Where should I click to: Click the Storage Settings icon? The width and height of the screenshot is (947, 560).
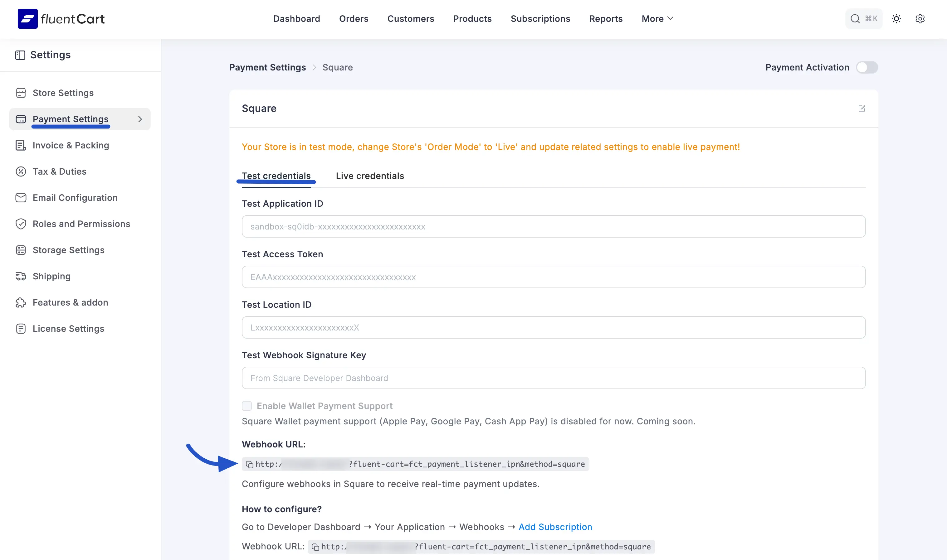21,250
